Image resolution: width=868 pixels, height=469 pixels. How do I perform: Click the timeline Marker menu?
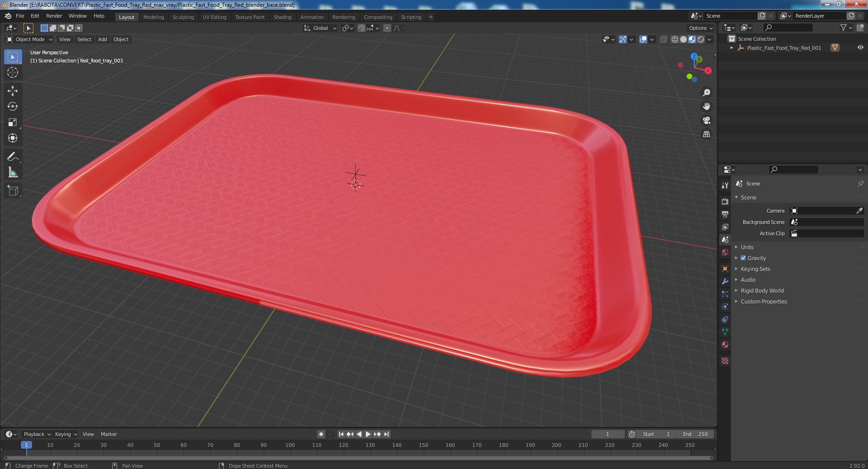[x=109, y=434]
